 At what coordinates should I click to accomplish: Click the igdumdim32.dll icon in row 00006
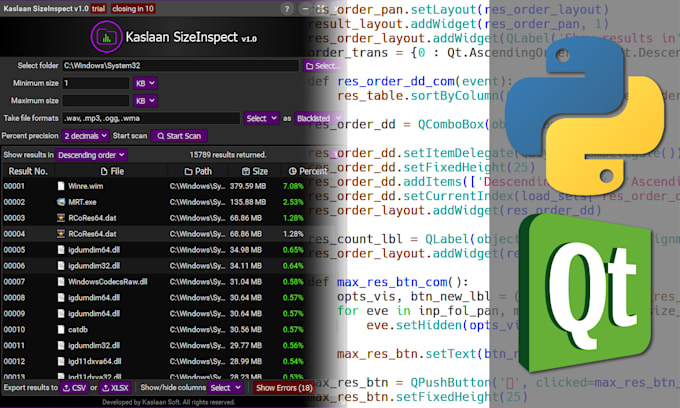(x=61, y=265)
